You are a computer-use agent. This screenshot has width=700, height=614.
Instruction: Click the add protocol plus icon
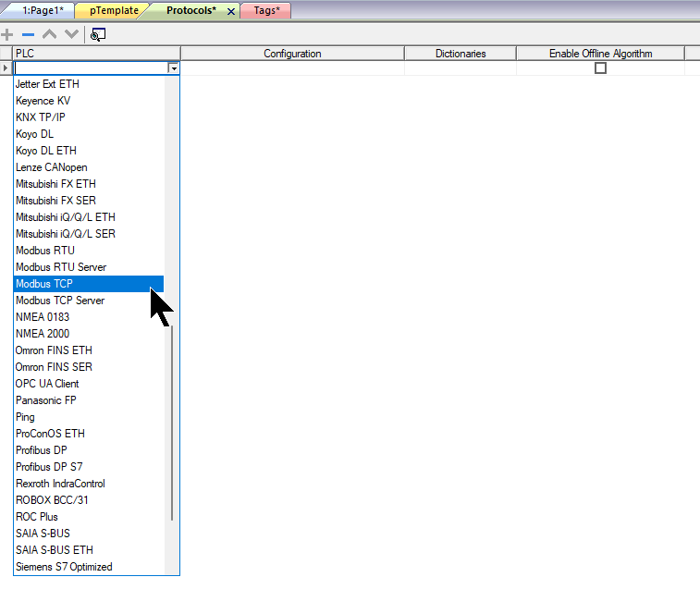click(8, 34)
